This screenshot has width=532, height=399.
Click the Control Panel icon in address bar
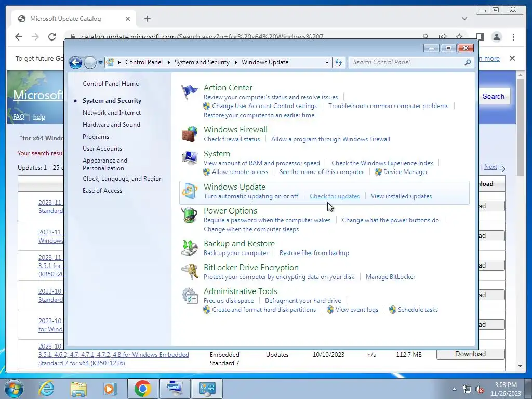[110, 62]
